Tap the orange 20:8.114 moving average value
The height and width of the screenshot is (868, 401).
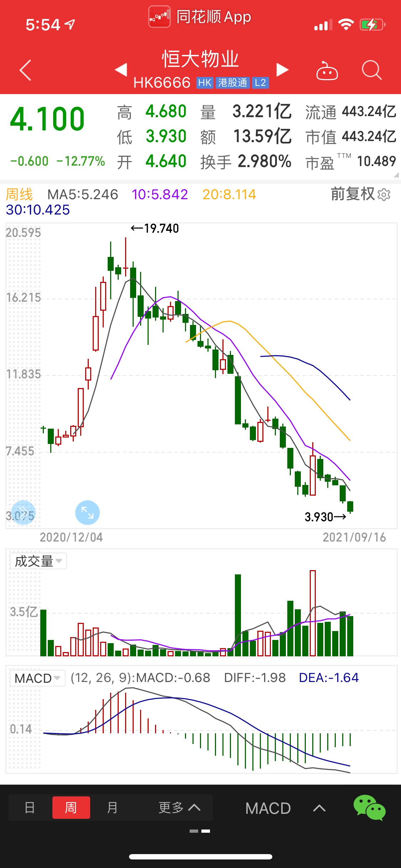229,195
